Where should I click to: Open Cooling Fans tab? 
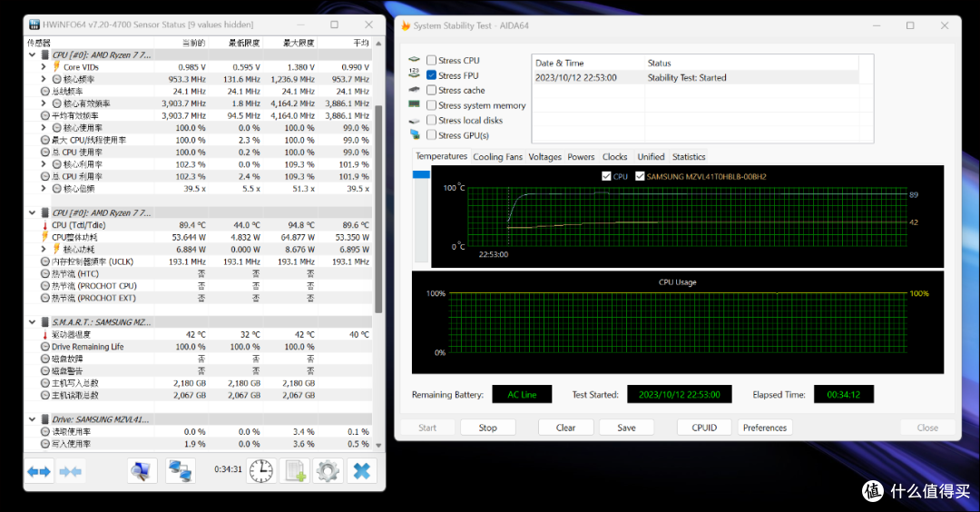[x=497, y=157]
